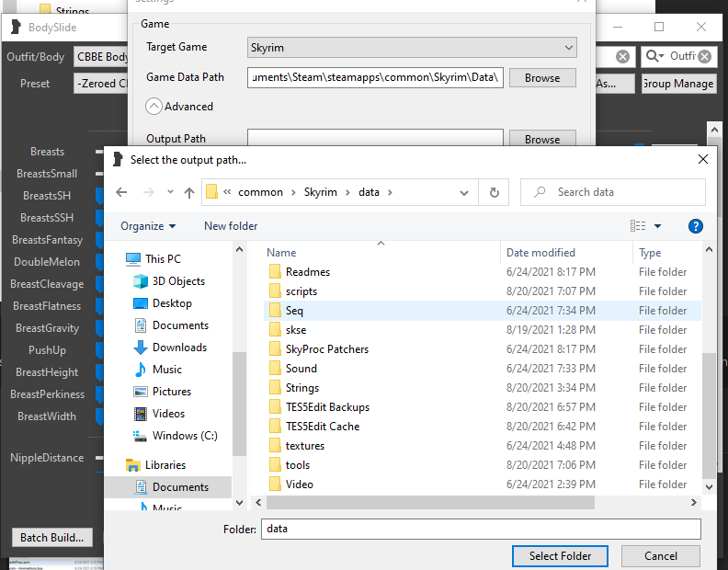Sort by Name column header
The image size is (728, 570).
[x=281, y=253]
